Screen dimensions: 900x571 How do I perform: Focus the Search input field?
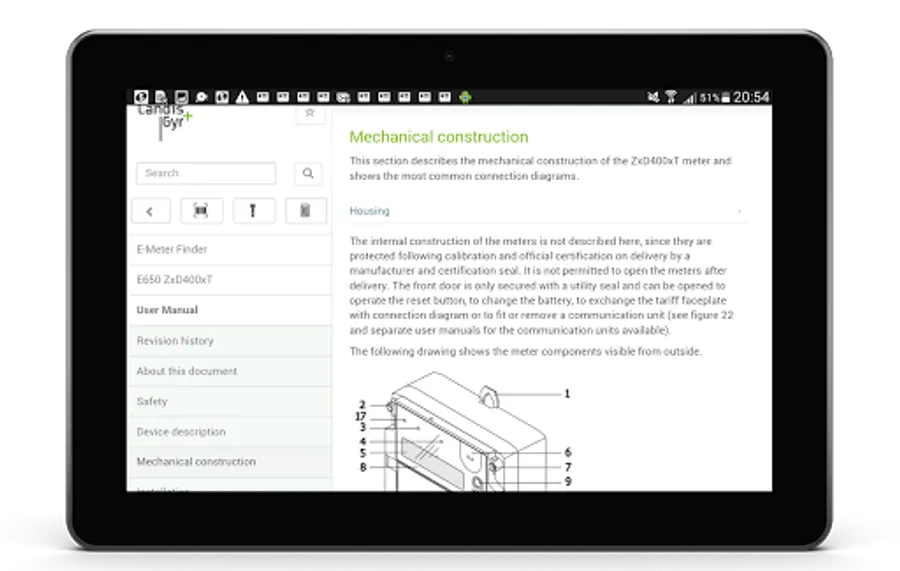(205, 173)
